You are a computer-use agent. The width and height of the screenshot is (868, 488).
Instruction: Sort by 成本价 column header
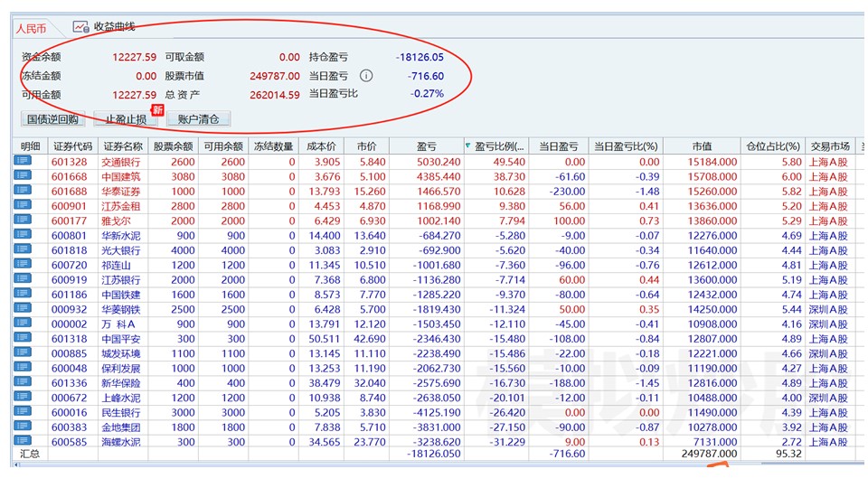(x=321, y=146)
